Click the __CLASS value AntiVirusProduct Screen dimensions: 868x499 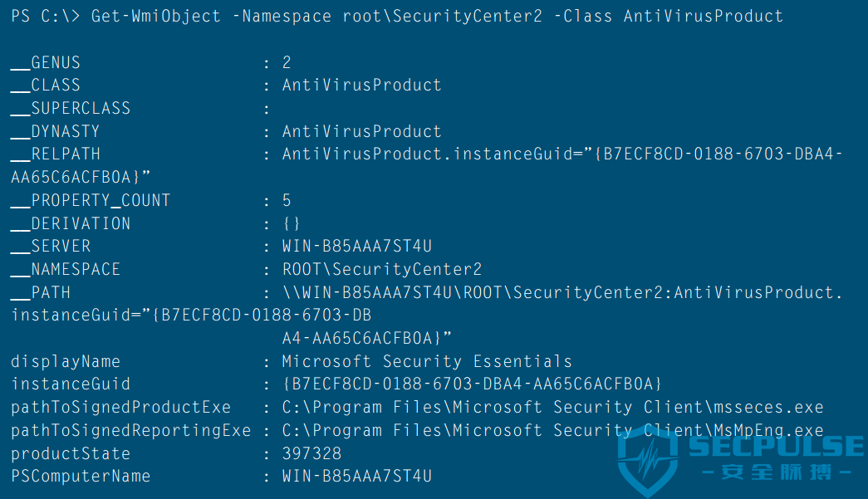pyautogui.click(x=362, y=86)
